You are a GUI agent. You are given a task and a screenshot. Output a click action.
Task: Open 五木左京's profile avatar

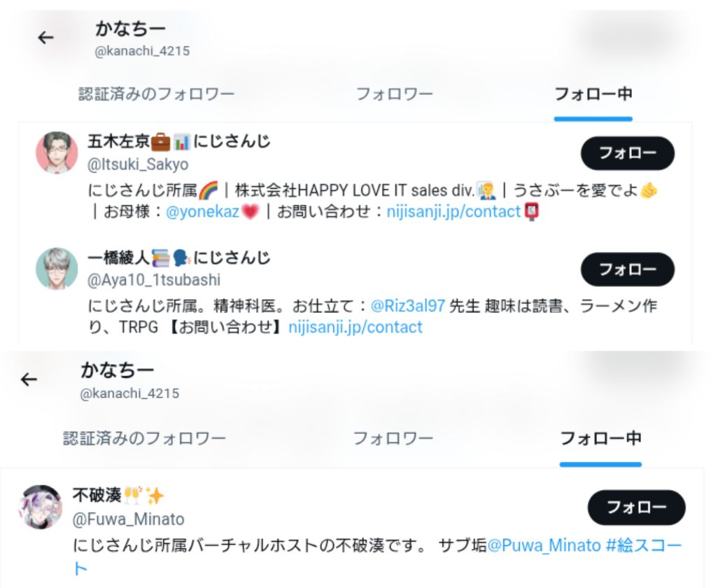57,153
